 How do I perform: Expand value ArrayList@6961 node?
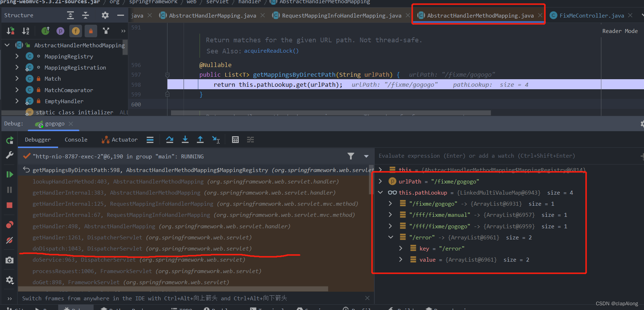[401, 259]
